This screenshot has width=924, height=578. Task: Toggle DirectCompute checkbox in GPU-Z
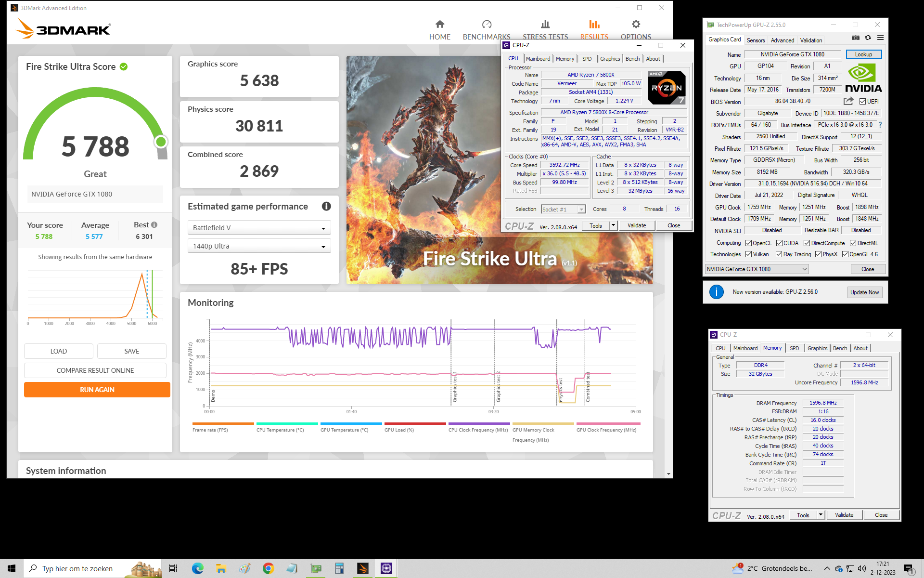click(x=807, y=243)
